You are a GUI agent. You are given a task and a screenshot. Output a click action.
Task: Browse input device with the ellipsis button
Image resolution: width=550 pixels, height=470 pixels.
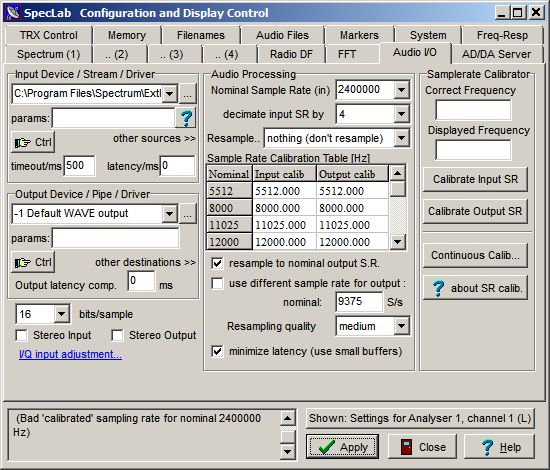188,94
